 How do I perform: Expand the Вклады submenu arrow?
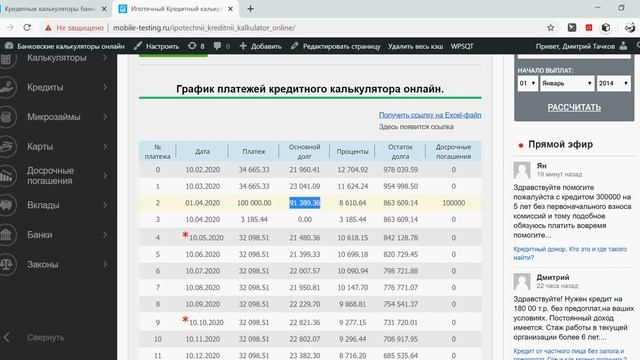point(105,205)
